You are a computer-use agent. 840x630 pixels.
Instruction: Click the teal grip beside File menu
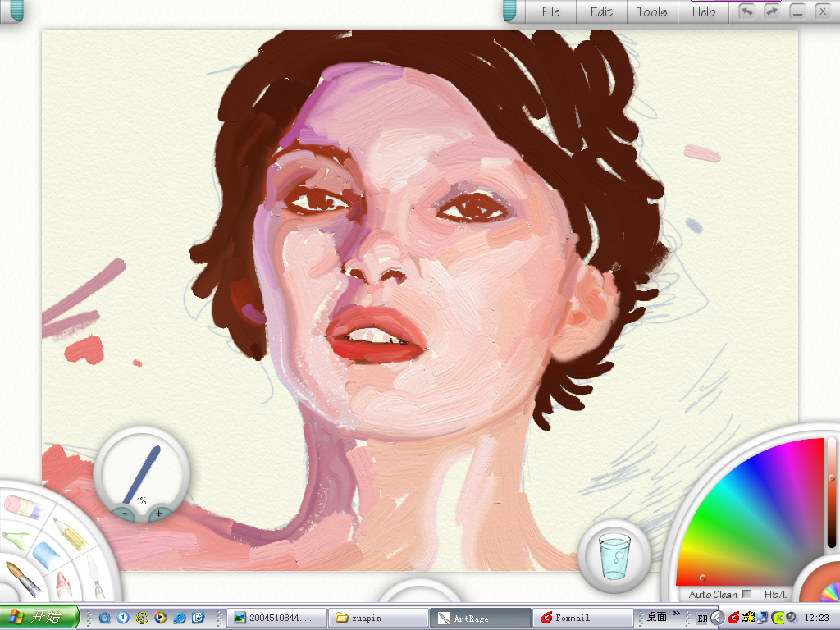509,11
